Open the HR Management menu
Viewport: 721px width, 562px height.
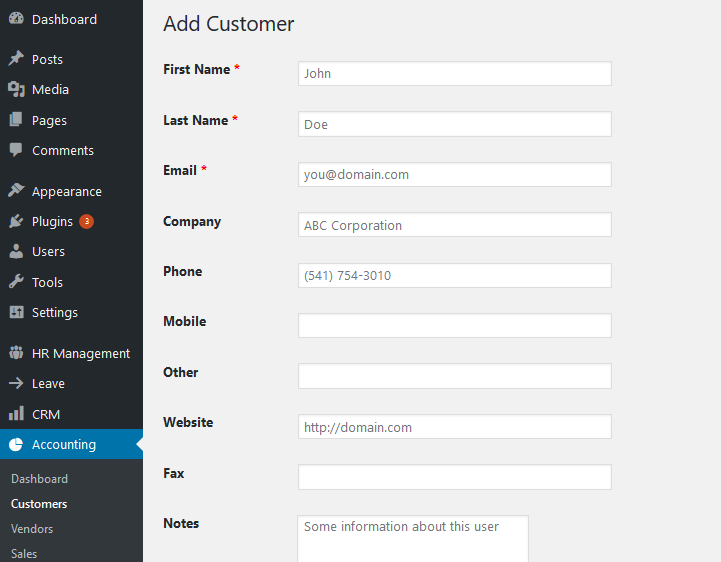coord(71,354)
